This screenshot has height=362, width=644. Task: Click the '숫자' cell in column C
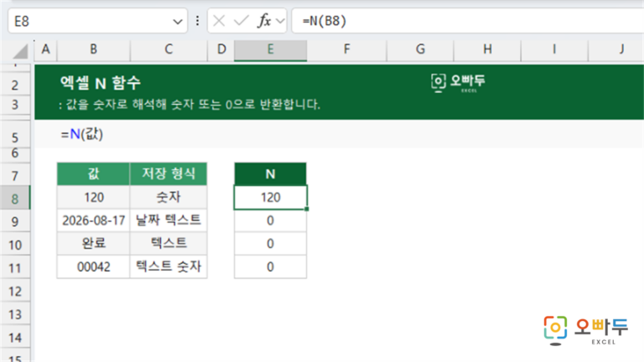[x=169, y=198]
